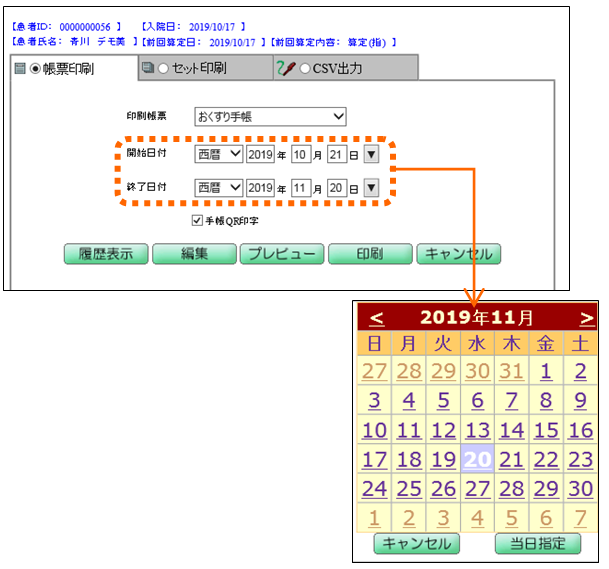Select the 帳票印刷 radio button
Viewport: 609px width, 569px height.
click(35, 69)
